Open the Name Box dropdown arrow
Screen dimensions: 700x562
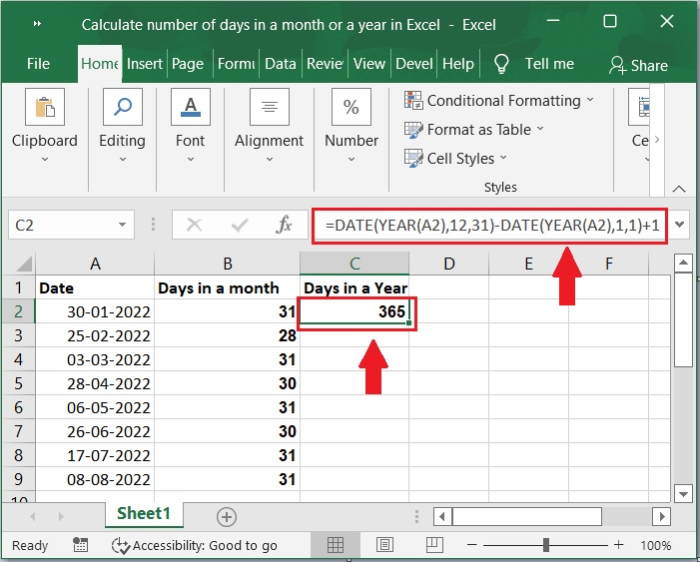pyautogui.click(x=122, y=225)
